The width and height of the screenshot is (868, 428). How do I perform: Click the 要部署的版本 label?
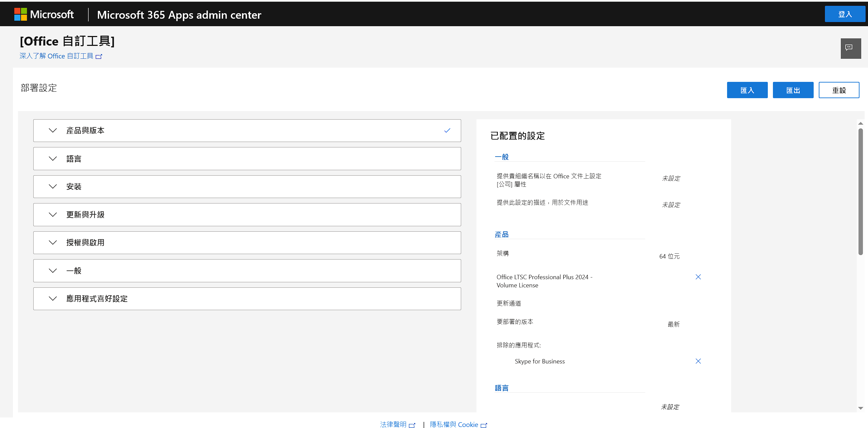click(515, 322)
